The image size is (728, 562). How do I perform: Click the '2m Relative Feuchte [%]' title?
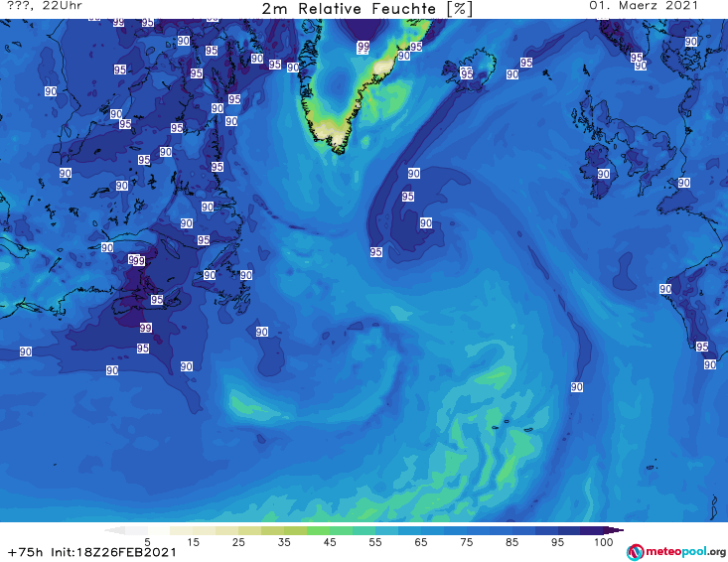point(367,9)
